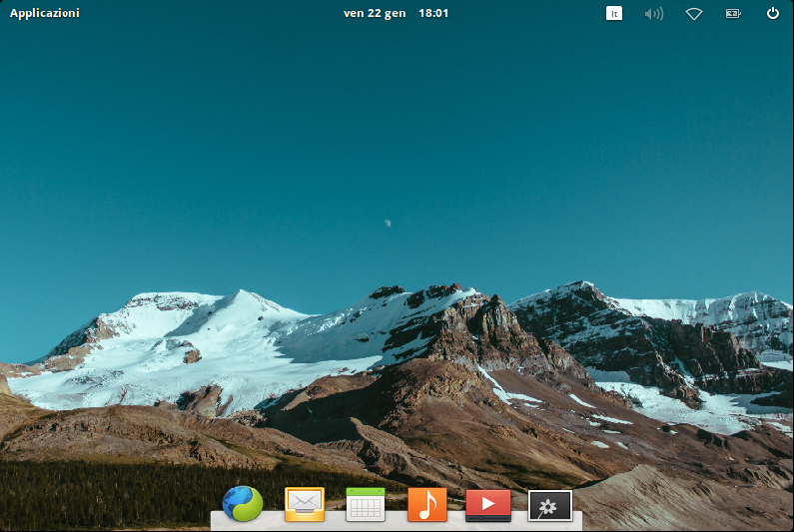
Task: Click the clock showing 18:01
Action: [x=432, y=13]
